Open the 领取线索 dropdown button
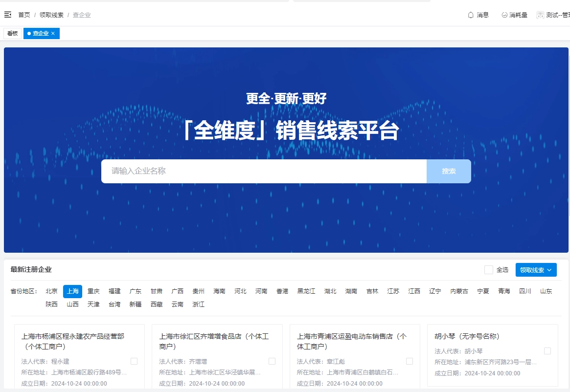 click(536, 270)
